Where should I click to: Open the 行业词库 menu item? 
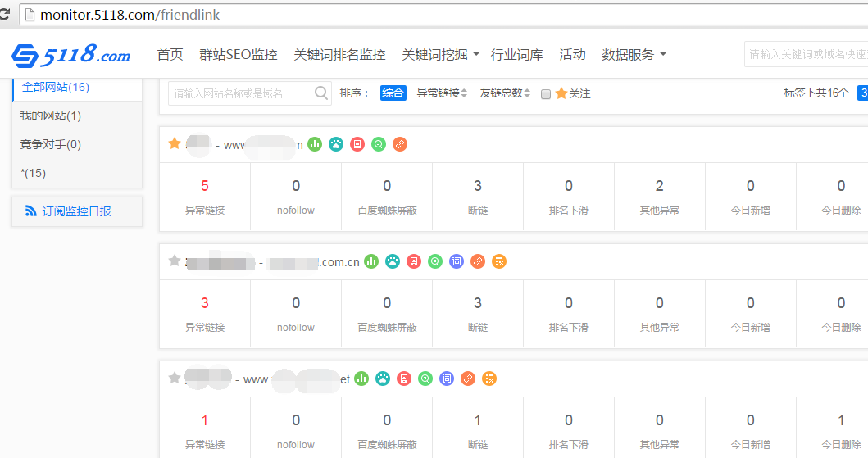click(x=516, y=55)
